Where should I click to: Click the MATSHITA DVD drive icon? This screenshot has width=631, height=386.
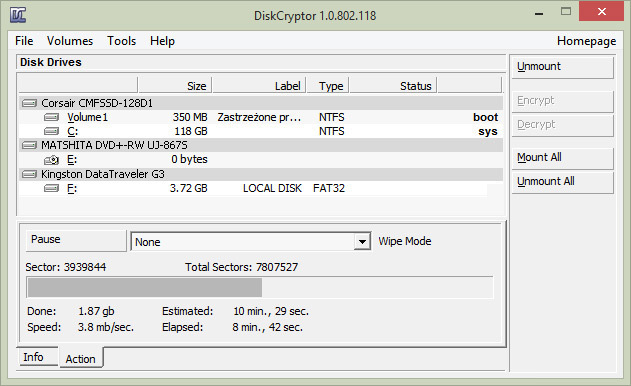(29, 145)
